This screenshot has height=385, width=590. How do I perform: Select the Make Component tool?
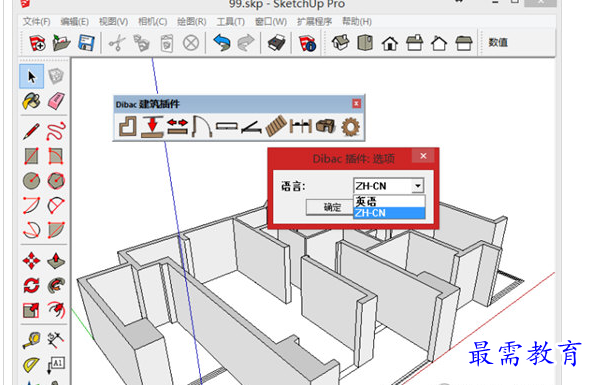tap(56, 76)
